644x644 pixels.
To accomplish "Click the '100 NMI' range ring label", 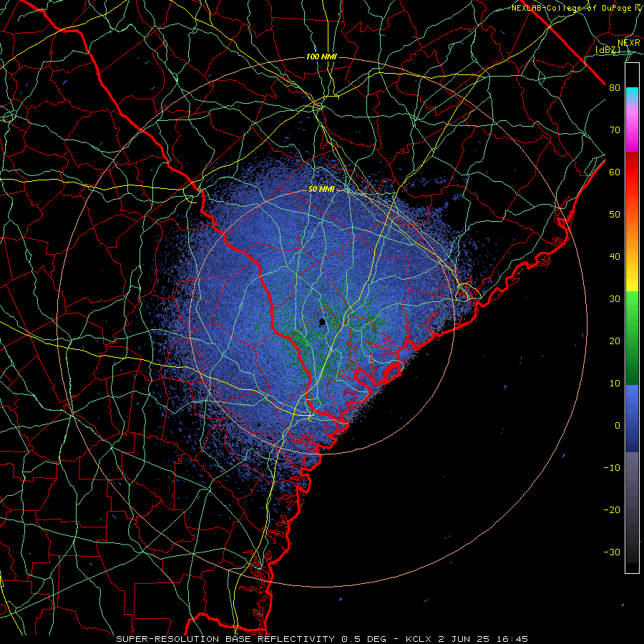I will pos(321,57).
